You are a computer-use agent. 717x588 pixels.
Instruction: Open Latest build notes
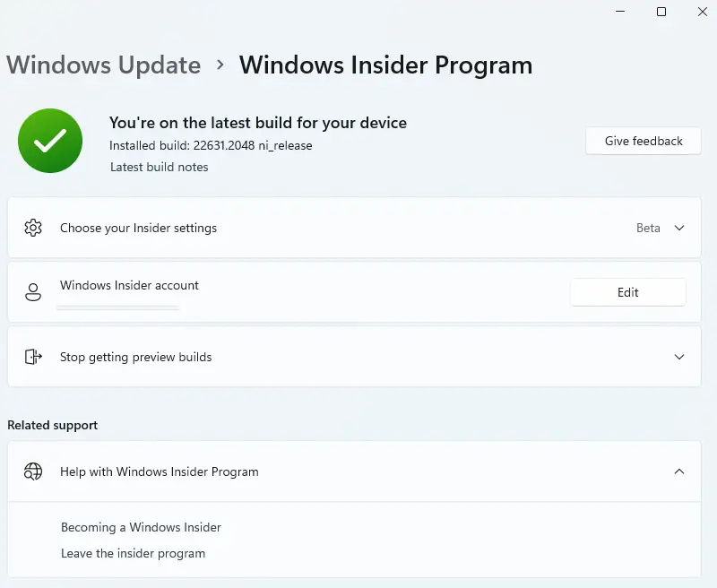160,167
